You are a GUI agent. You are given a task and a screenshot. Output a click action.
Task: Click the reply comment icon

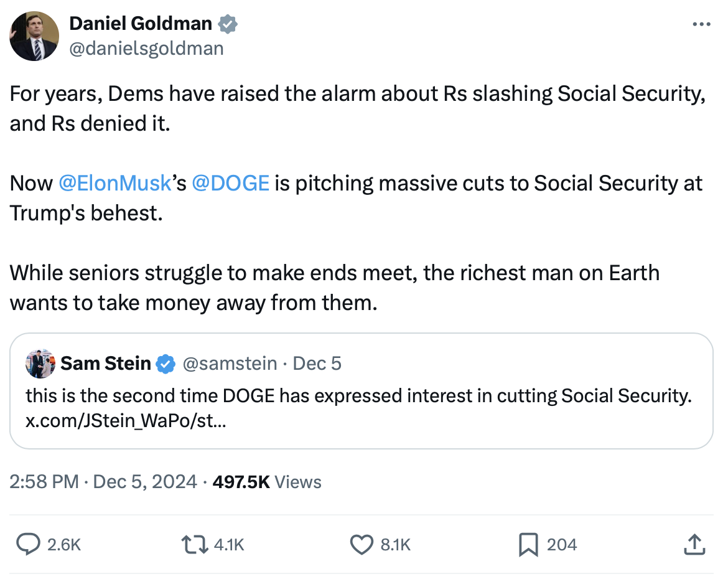tap(28, 545)
